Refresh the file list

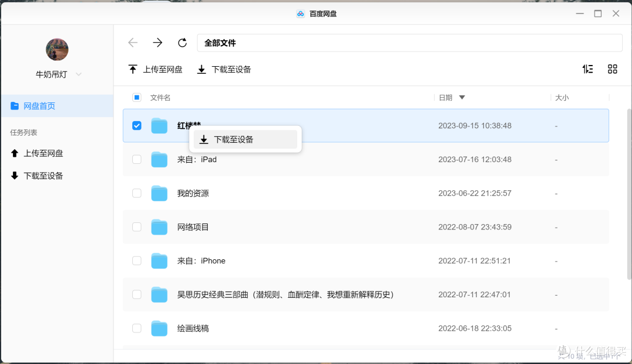tap(182, 43)
